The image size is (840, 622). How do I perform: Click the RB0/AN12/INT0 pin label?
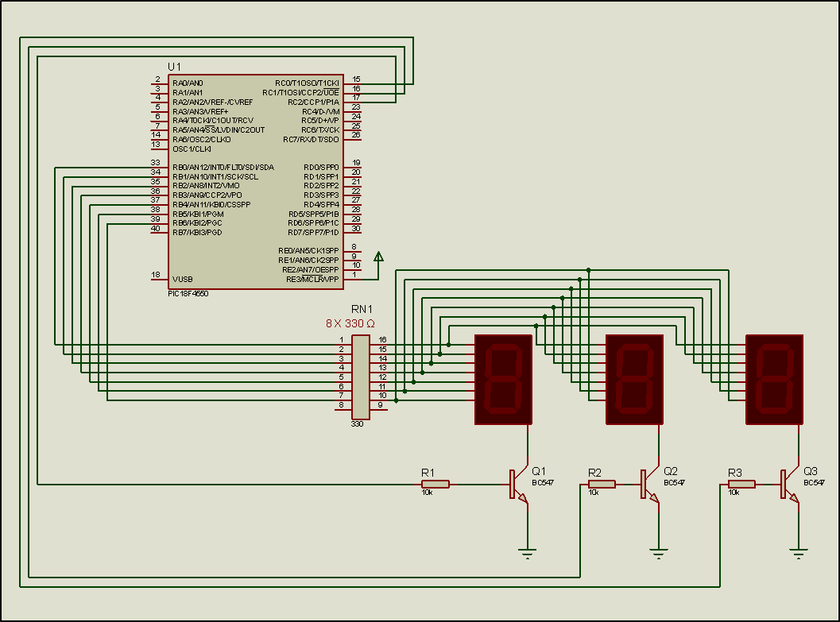pos(223,167)
